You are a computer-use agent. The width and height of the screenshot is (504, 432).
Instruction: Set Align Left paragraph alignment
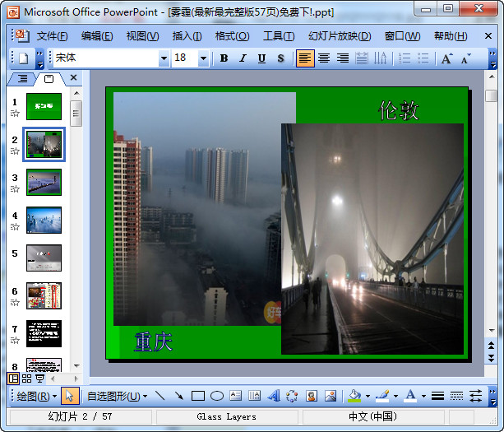click(305, 58)
